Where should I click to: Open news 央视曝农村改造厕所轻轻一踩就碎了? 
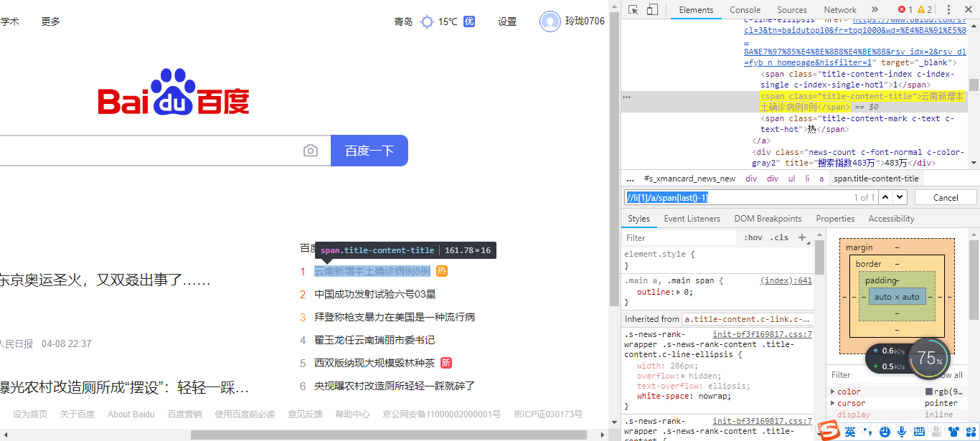(395, 386)
